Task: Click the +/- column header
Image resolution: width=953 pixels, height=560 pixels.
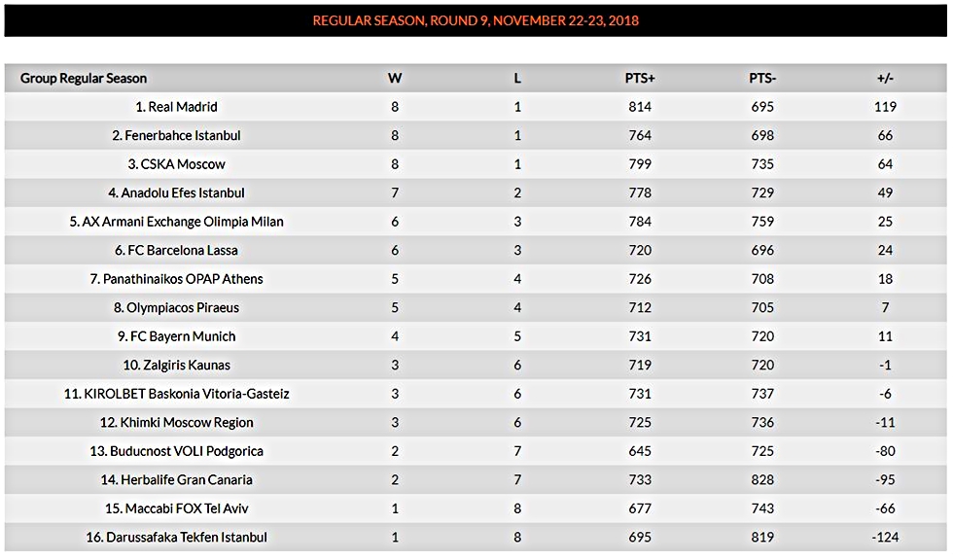Action: pyautogui.click(x=885, y=78)
